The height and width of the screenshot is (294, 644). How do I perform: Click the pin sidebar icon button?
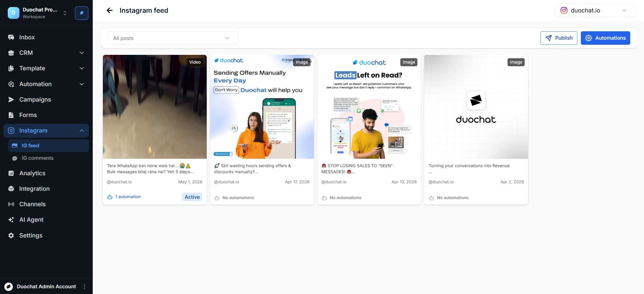click(x=82, y=13)
